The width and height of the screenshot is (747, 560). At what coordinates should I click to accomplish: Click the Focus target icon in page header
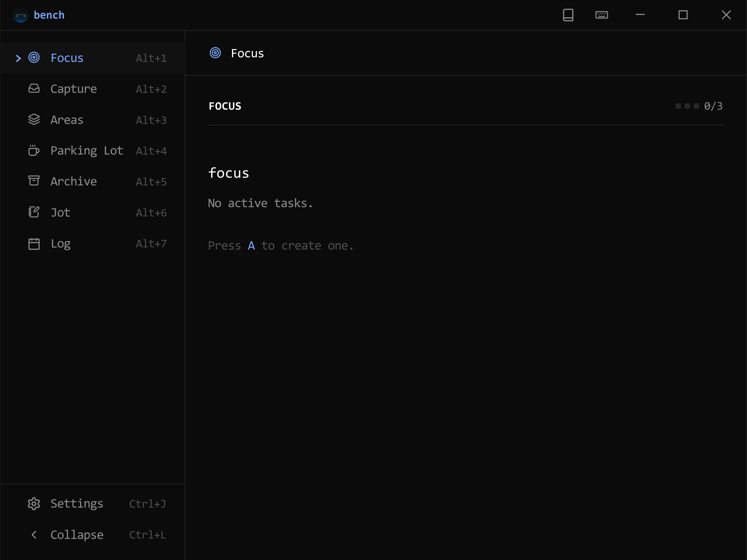click(215, 53)
